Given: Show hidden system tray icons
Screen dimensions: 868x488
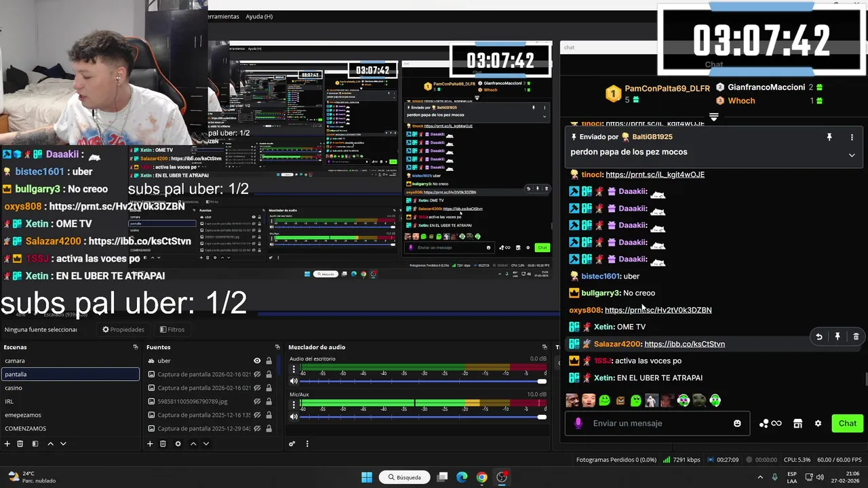Looking at the screenshot, I should click(759, 477).
